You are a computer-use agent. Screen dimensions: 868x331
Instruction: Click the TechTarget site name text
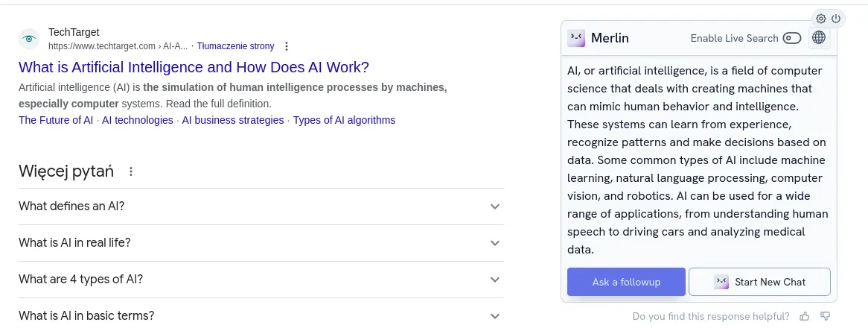[x=74, y=32]
